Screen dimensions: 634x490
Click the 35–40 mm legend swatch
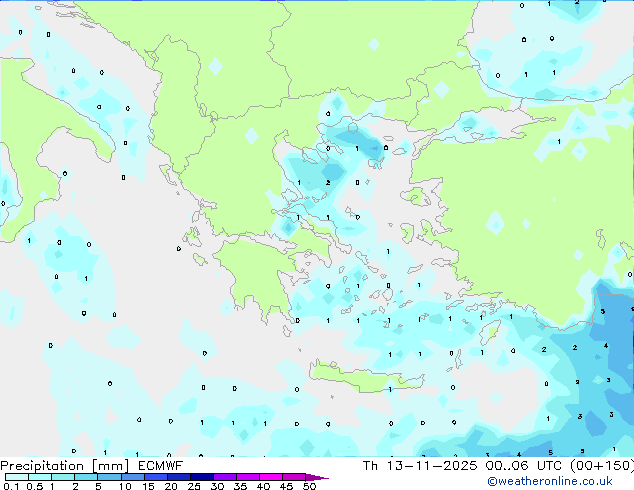248,477
